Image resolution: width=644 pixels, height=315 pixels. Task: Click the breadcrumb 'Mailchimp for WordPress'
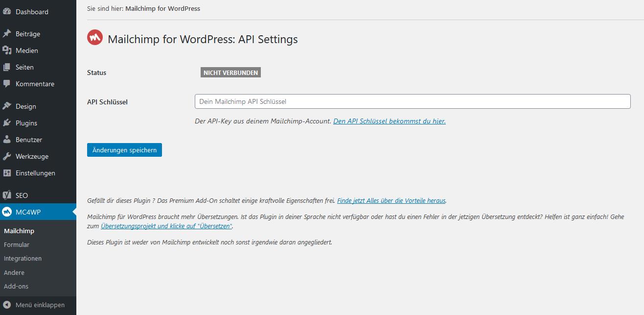coord(163,8)
